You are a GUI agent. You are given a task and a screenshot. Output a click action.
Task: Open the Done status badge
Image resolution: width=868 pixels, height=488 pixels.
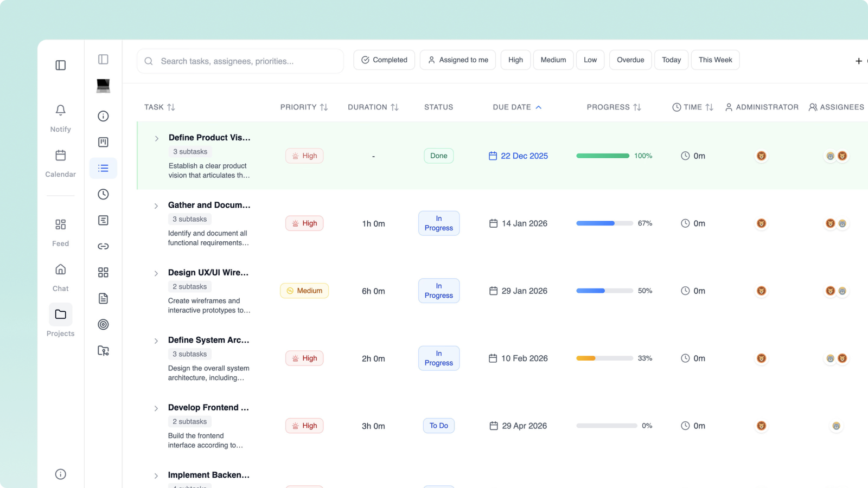tap(439, 156)
